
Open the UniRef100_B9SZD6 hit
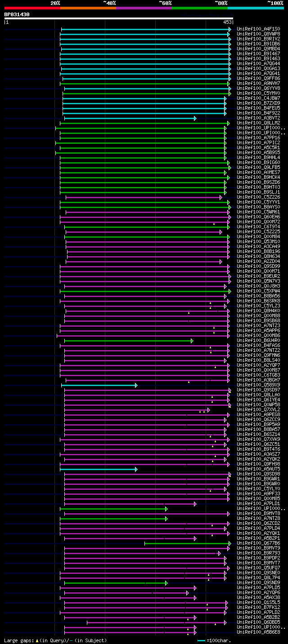pos(258,182)
